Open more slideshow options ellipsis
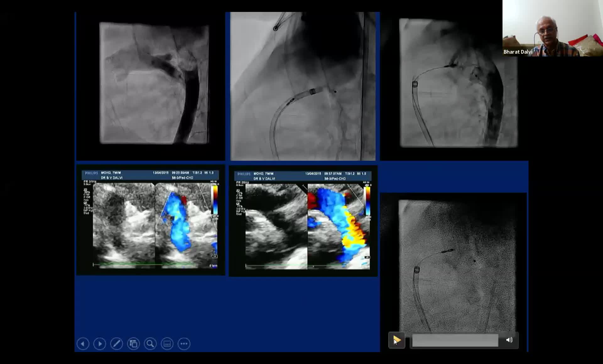The image size is (603, 364). (184, 344)
